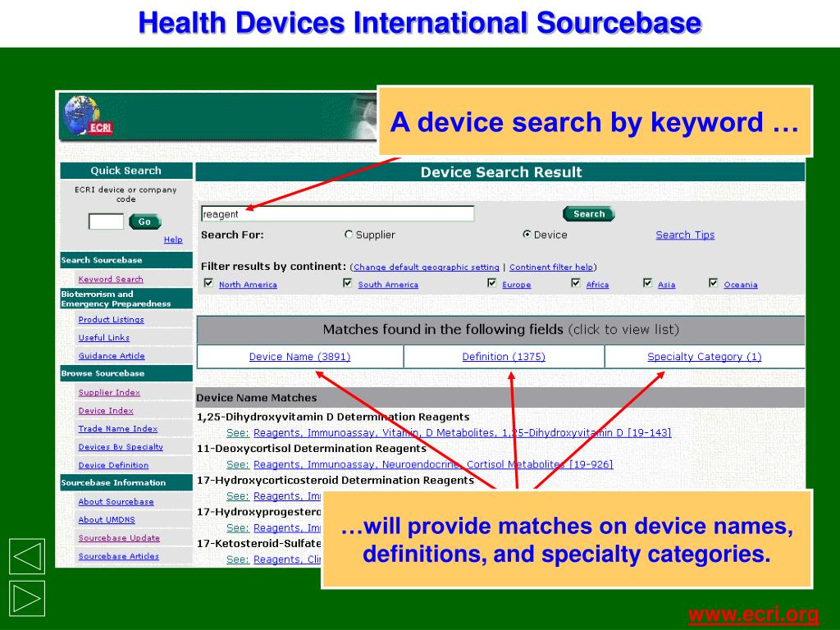Viewport: 840px width, 630px height.
Task: Select the Supplier radio button
Action: (x=349, y=235)
